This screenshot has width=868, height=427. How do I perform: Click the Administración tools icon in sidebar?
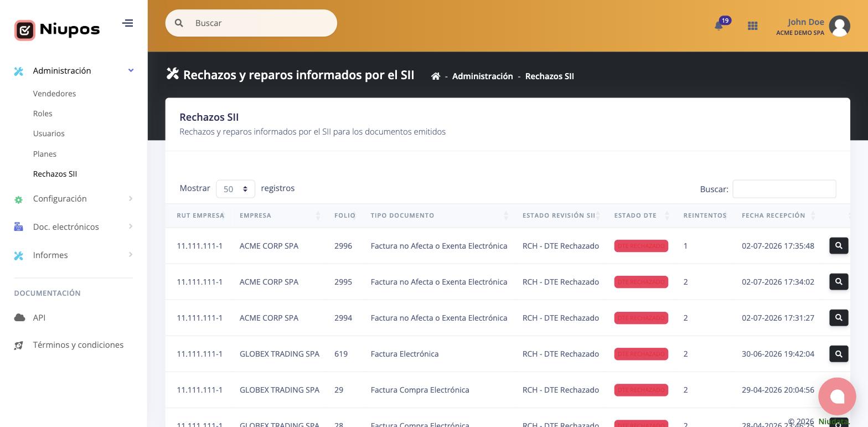pyautogui.click(x=19, y=71)
